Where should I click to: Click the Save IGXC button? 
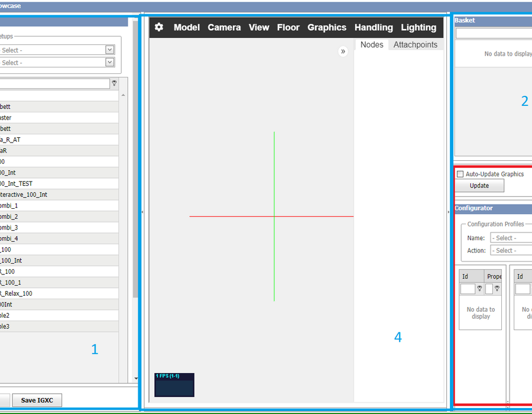pyautogui.click(x=37, y=400)
